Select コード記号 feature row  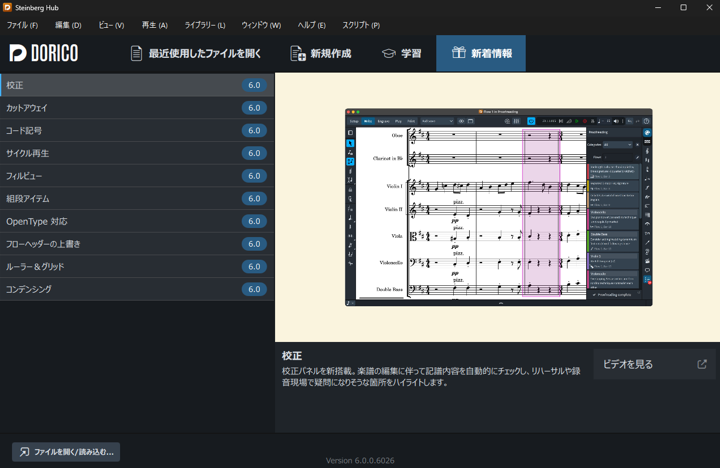(x=137, y=130)
